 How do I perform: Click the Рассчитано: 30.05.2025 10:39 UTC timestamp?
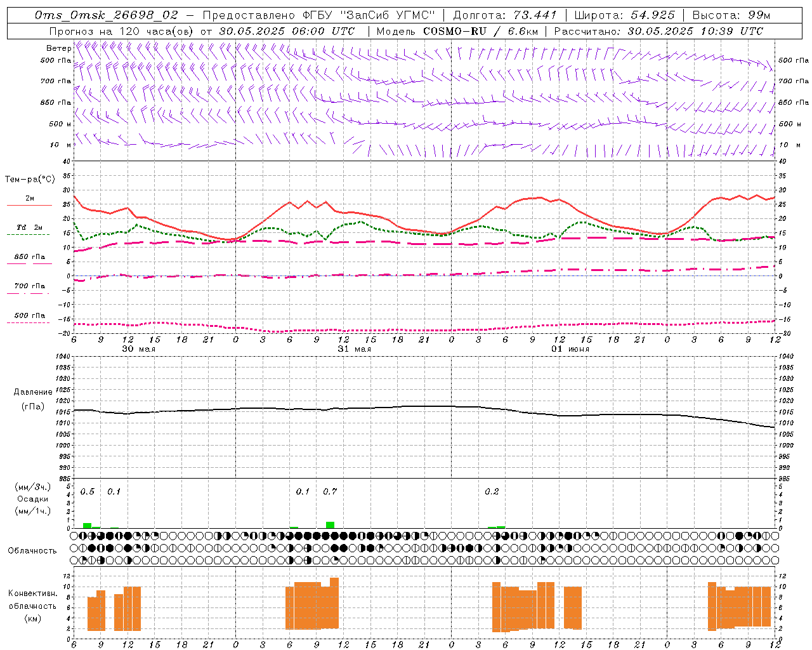(x=658, y=31)
